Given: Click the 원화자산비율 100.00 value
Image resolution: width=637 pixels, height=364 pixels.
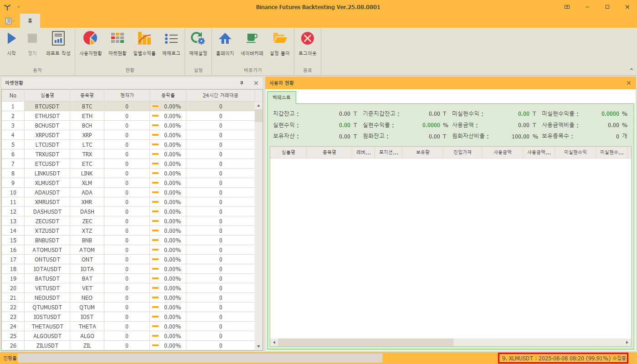Looking at the screenshot, I should 520,136.
